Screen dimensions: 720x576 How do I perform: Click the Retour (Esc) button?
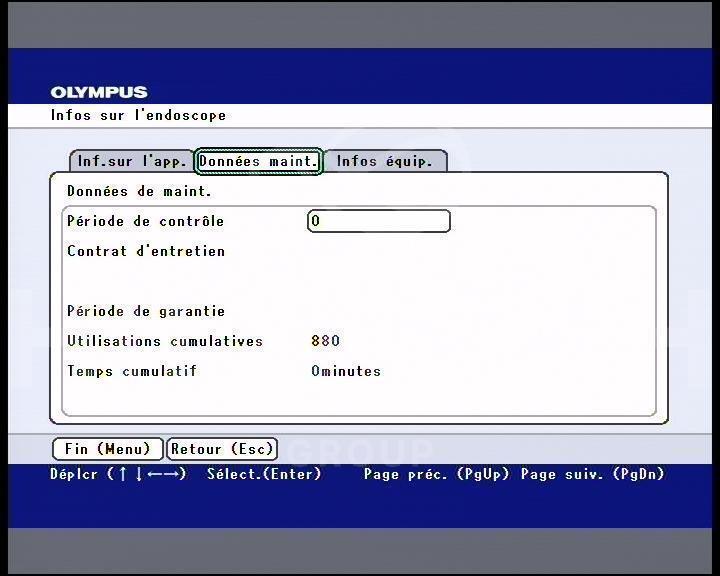[x=222, y=449]
